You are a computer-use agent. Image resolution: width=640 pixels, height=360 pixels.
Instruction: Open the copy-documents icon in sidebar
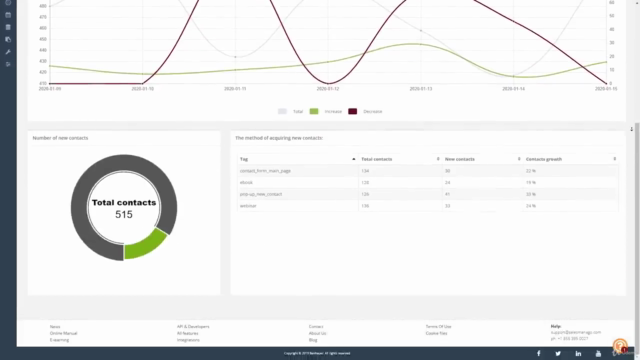(x=8, y=40)
